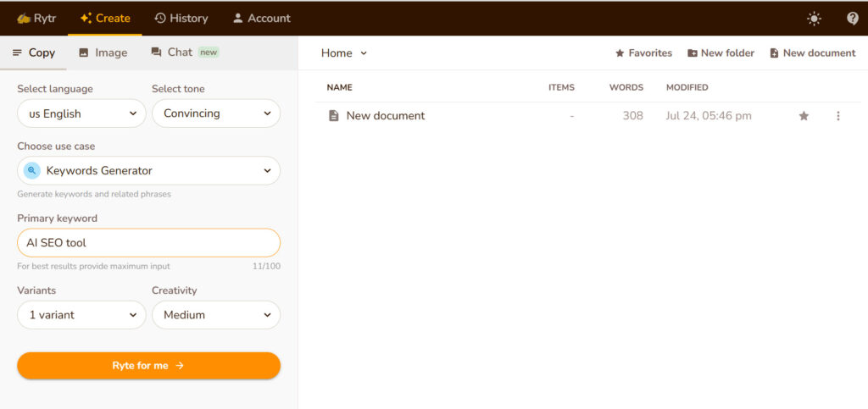
Task: Toggle light/dark theme sun icon
Action: (x=814, y=19)
